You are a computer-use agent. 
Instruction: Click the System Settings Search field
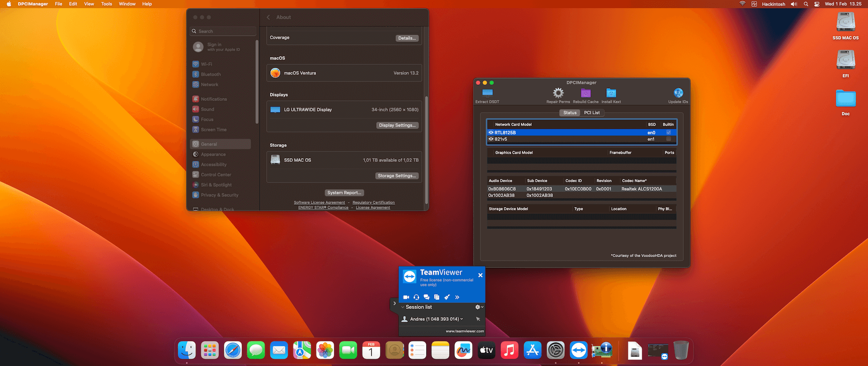[x=223, y=31]
